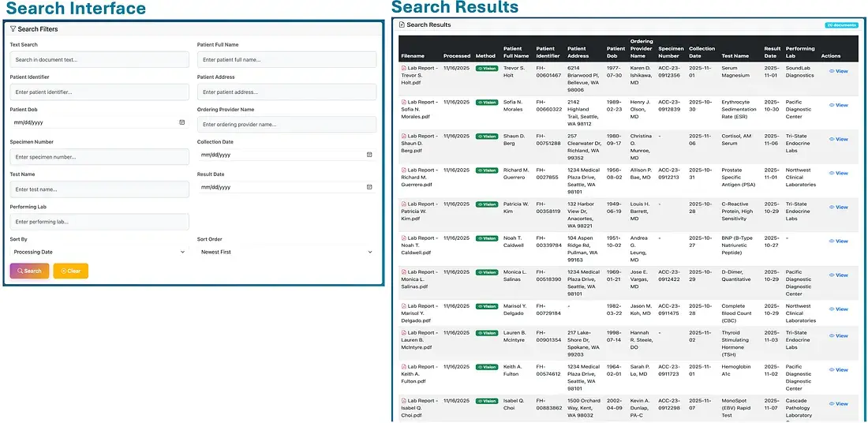868x423 pixels.
Task: Click the Performing Lab input field
Action: click(x=99, y=222)
